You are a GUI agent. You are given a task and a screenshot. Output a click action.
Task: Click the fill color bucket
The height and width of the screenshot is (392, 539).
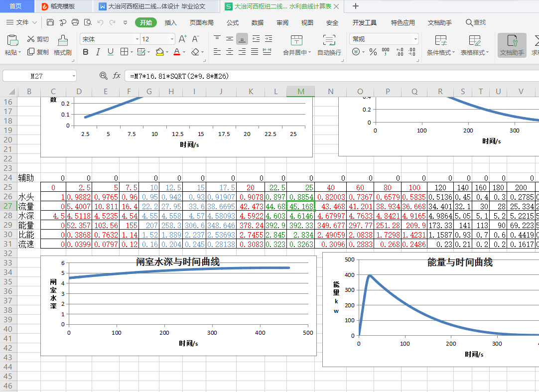pos(159,52)
